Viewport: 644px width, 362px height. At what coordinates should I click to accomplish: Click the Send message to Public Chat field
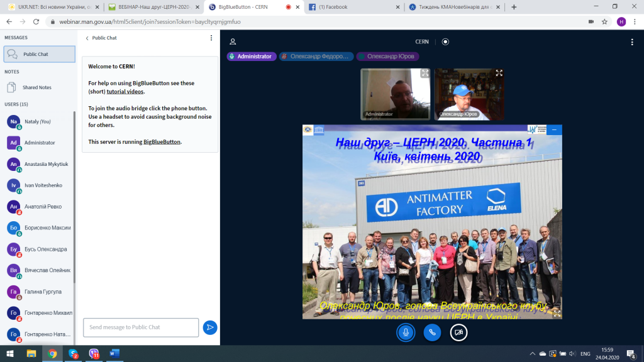pos(141,327)
